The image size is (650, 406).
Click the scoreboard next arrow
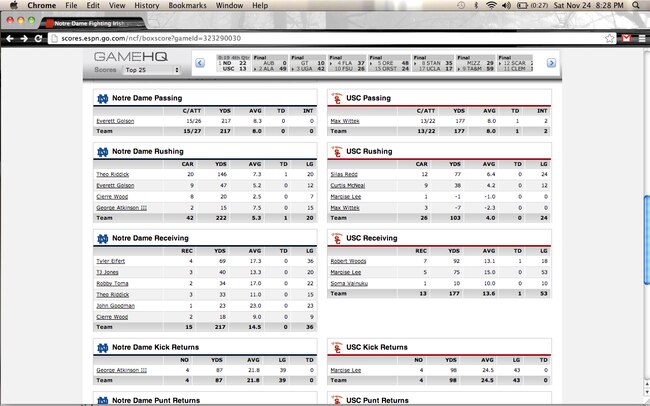click(551, 63)
